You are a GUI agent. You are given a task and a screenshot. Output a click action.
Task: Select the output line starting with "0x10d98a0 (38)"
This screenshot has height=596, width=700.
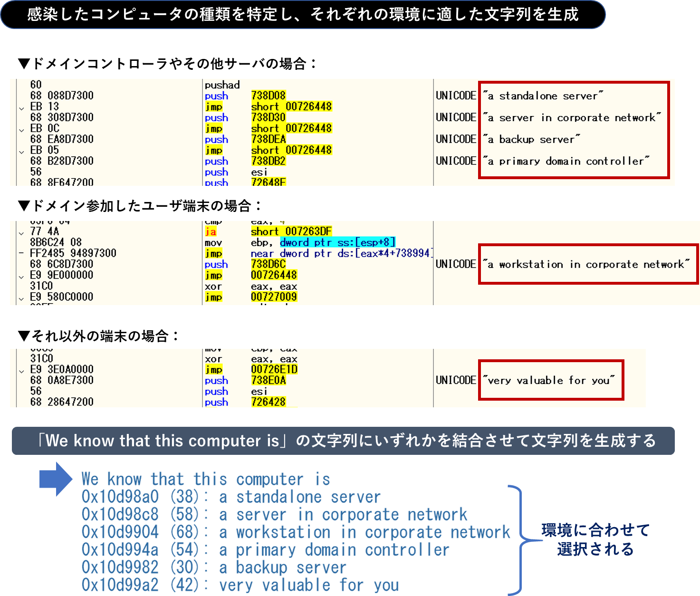coord(231,497)
